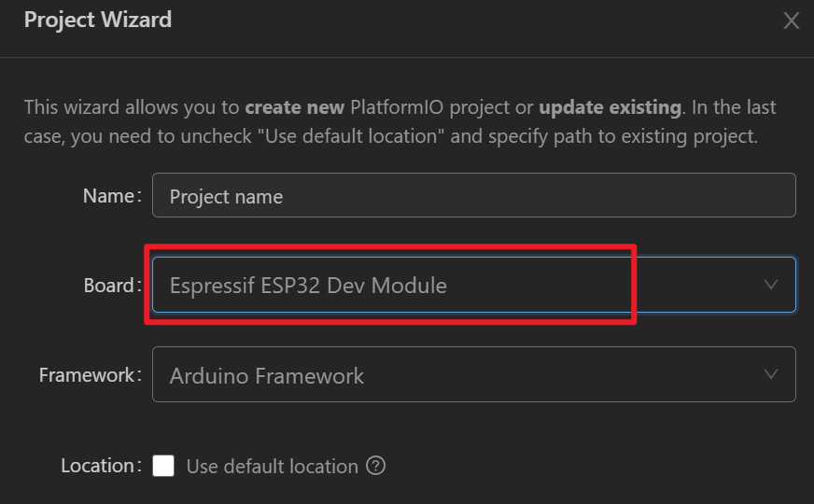The image size is (814, 504).
Task: Click the 'Name:' field label
Action: click(x=112, y=196)
